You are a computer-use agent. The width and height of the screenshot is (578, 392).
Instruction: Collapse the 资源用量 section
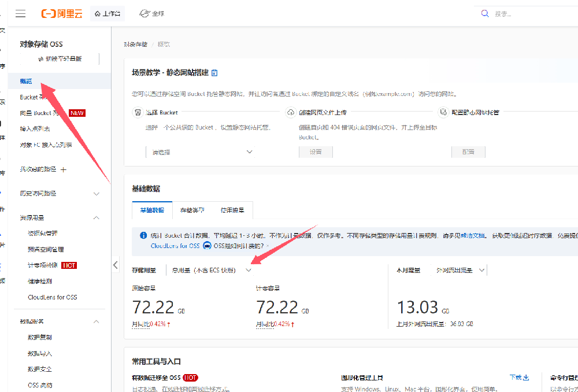pyautogui.click(x=96, y=217)
